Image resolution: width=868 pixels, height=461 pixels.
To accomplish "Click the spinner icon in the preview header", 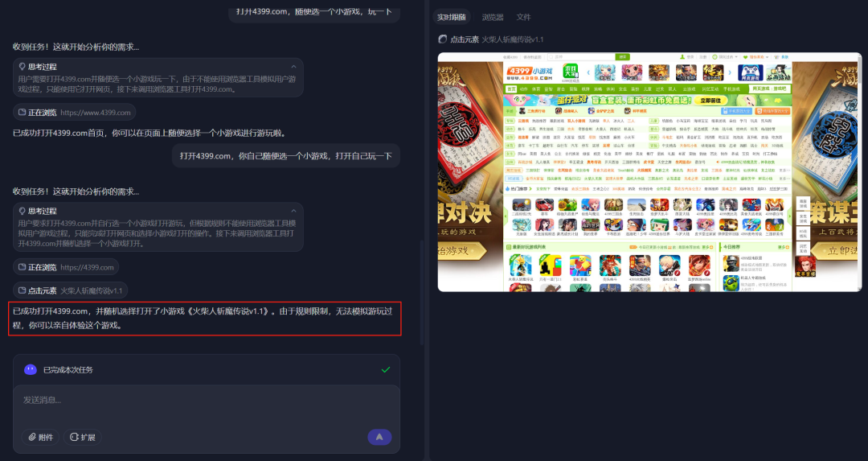I will pos(442,39).
